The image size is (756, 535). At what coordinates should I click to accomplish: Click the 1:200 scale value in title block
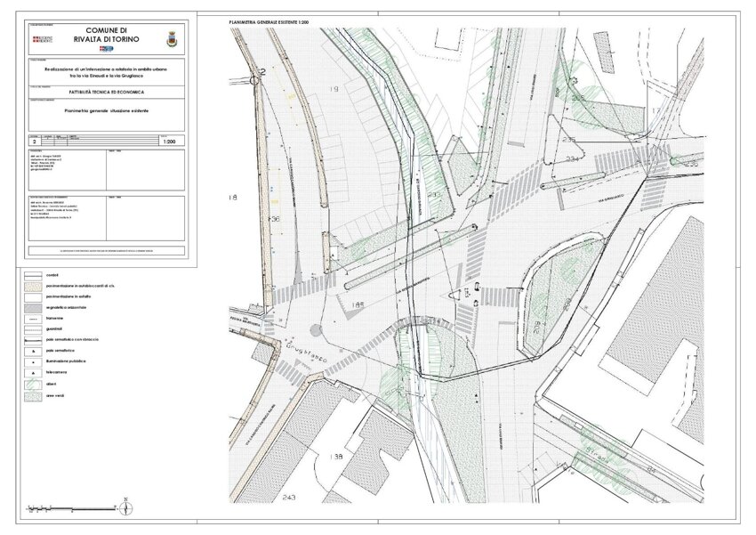point(170,141)
